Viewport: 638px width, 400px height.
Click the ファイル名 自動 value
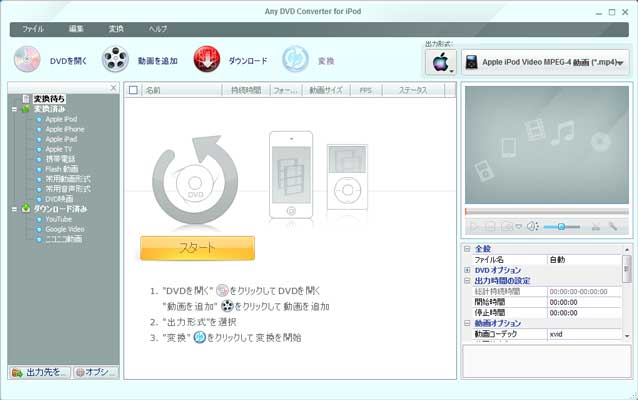coord(584,259)
